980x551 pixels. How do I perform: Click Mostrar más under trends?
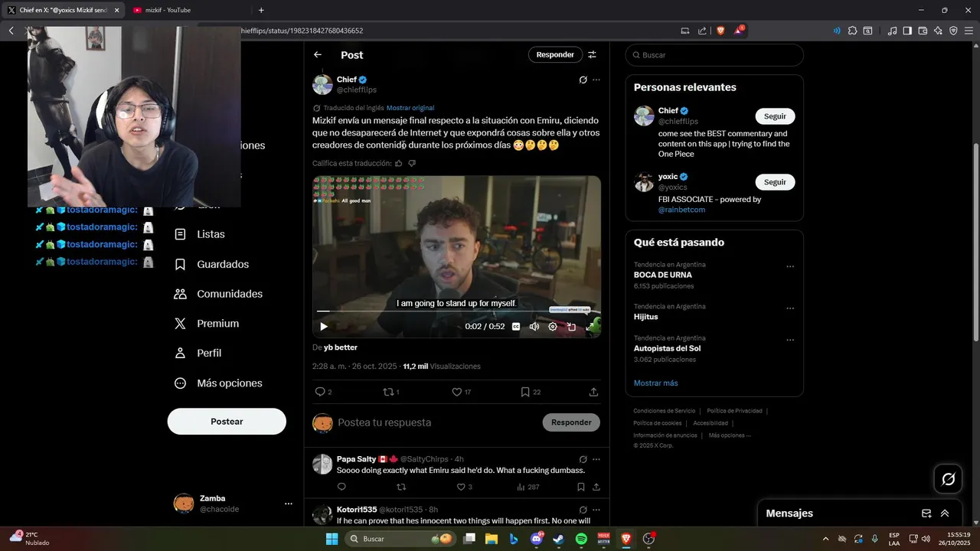(x=655, y=383)
